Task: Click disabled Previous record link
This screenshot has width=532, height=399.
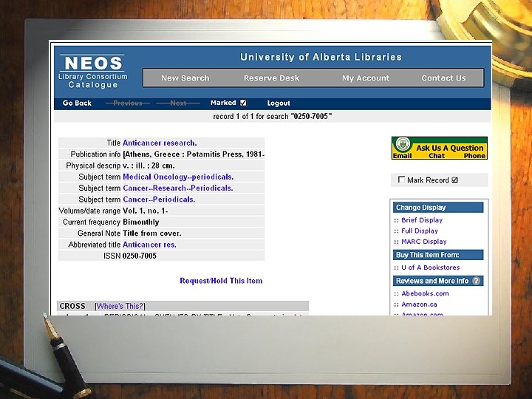Action: [x=128, y=103]
